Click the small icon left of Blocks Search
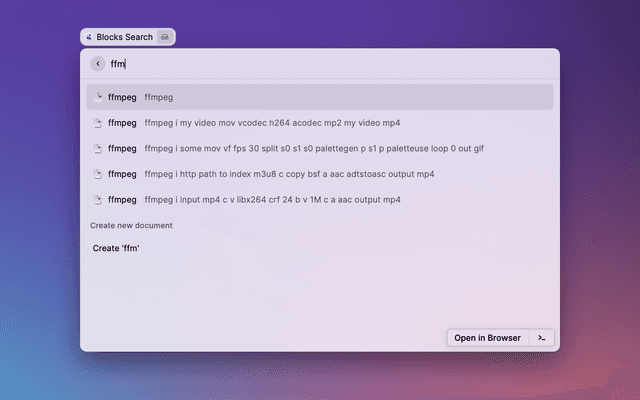Screen dimensions: 640x400 [x=89, y=37]
